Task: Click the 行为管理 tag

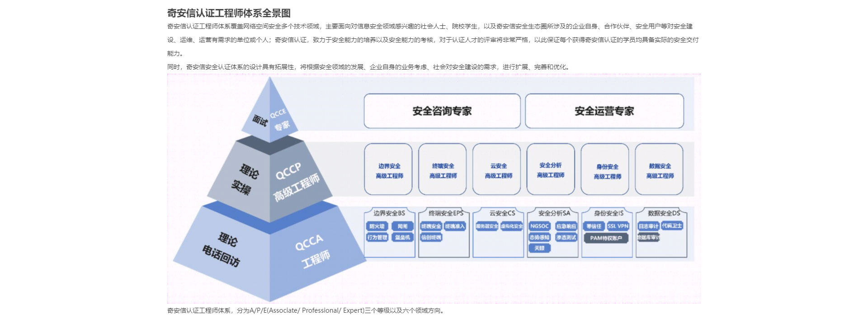Action: (x=377, y=237)
